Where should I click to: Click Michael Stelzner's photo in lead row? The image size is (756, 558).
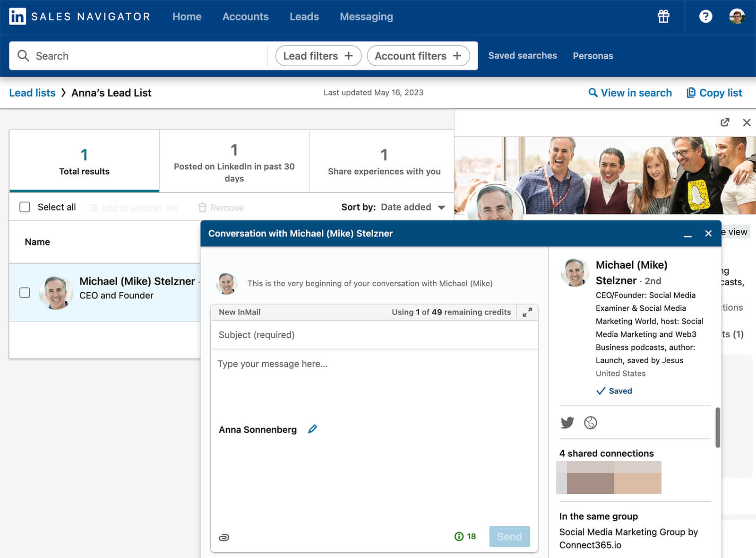point(56,293)
